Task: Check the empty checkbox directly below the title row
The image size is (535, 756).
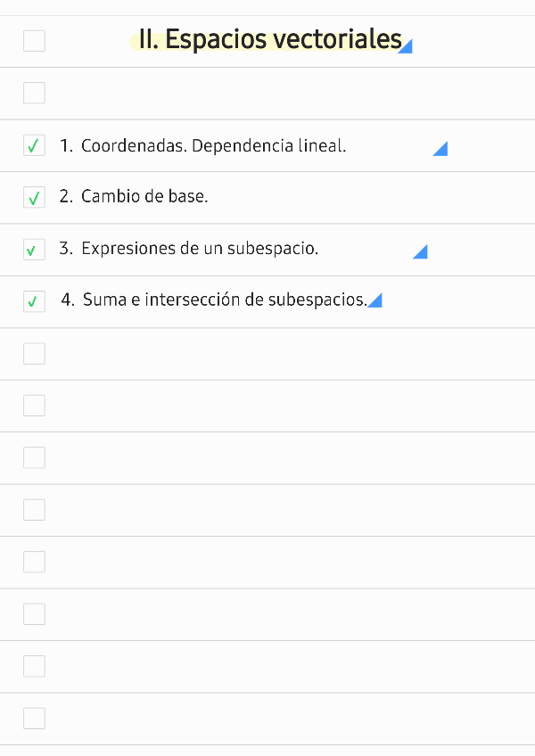Action: tap(34, 93)
